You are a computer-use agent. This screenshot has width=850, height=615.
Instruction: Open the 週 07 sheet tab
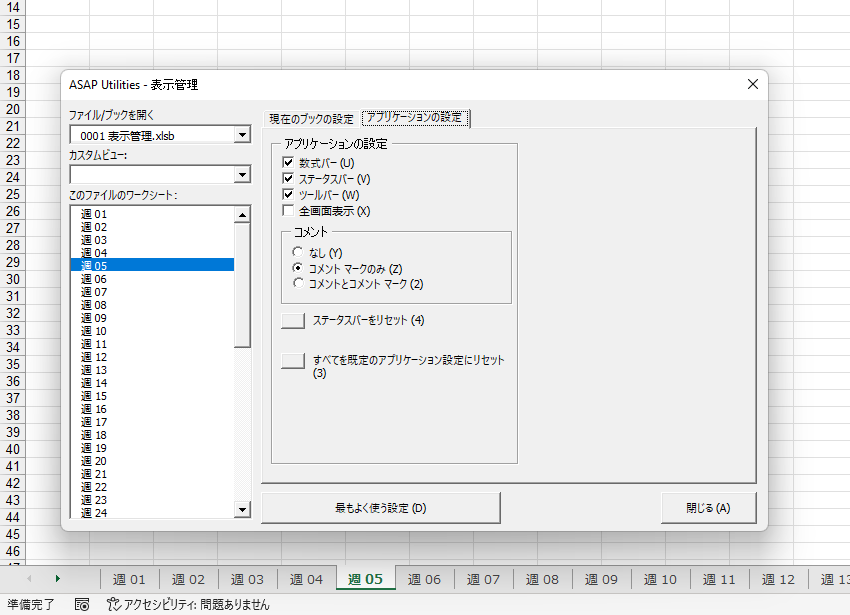[x=484, y=579]
